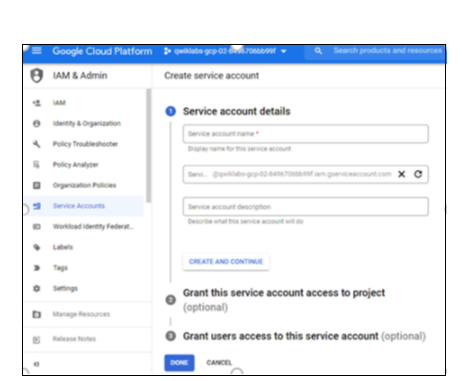Open Settings in the sidebar
The width and height of the screenshot is (462, 381).
tap(65, 289)
